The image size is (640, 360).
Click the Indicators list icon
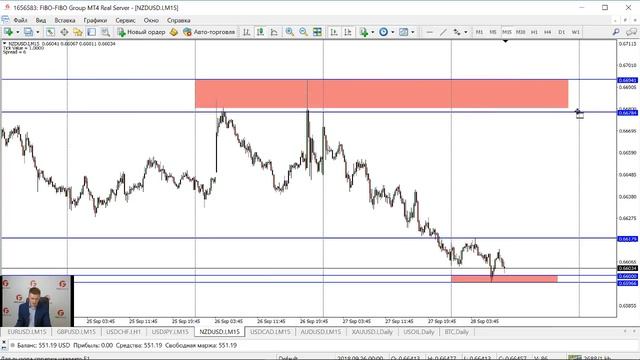(364, 32)
